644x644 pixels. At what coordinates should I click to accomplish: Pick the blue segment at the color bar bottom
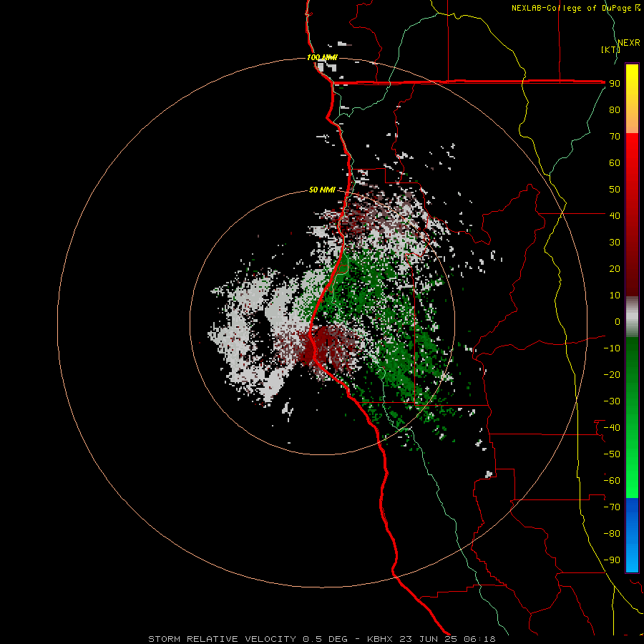click(x=632, y=535)
